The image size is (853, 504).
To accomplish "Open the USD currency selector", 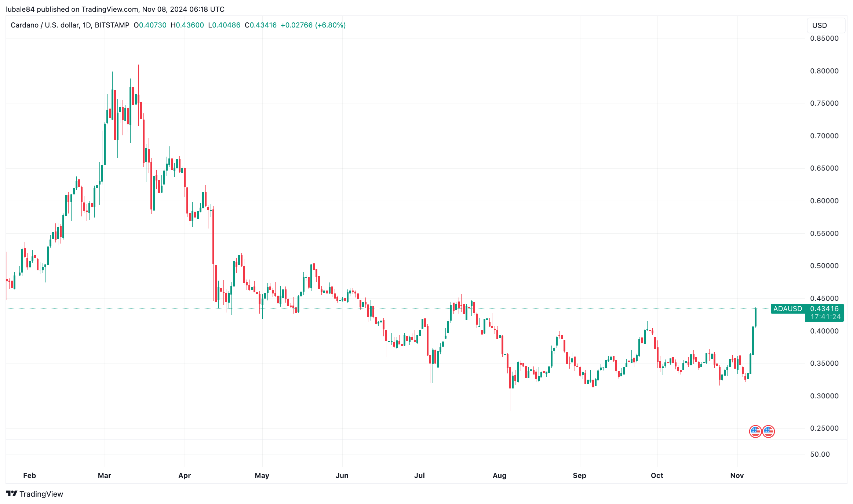I will tap(826, 25).
